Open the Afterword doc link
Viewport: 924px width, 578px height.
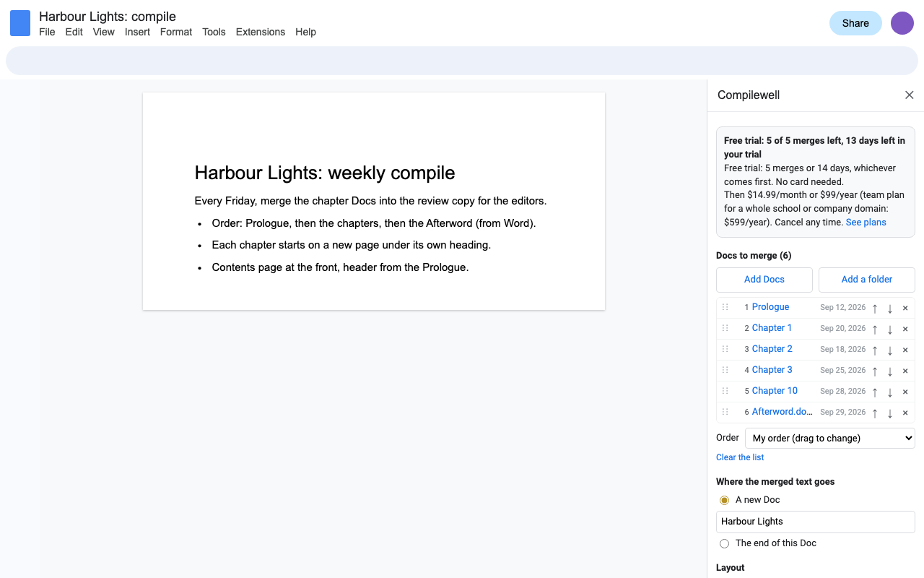coord(783,412)
